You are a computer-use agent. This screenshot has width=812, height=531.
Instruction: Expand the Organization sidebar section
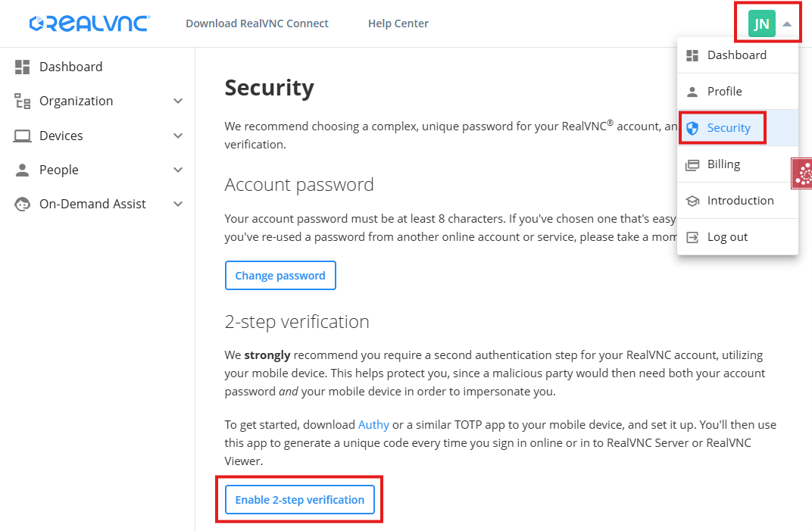(x=178, y=102)
